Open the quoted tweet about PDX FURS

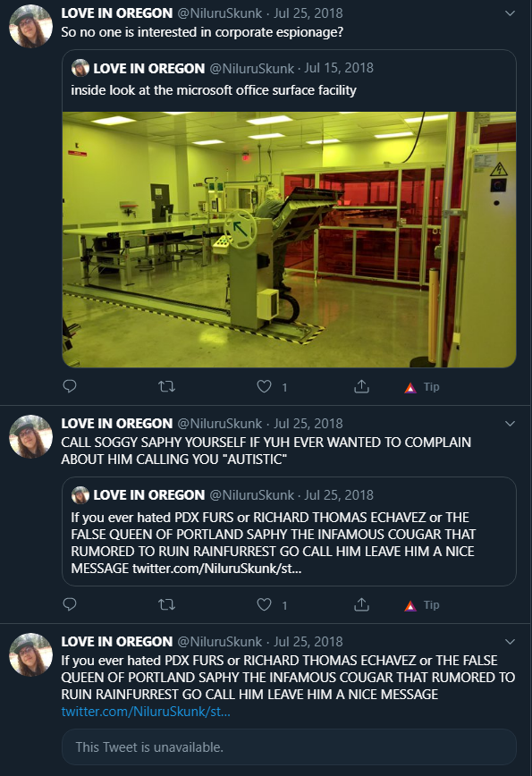click(289, 531)
